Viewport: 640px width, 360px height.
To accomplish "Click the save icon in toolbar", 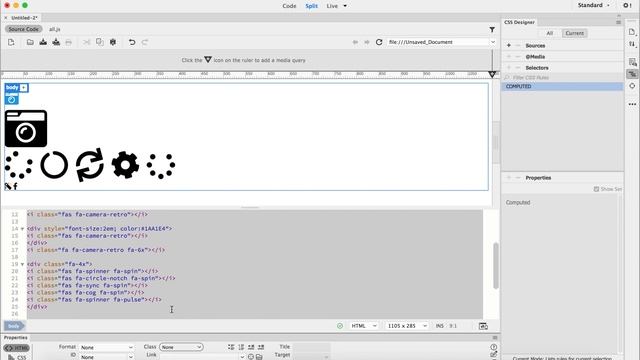I will (43, 42).
